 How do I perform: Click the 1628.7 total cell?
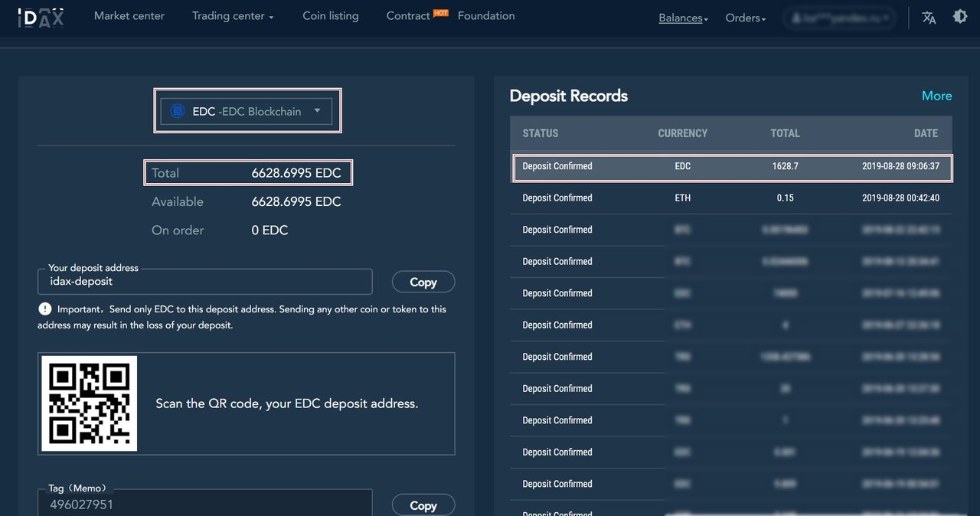pyautogui.click(x=786, y=166)
